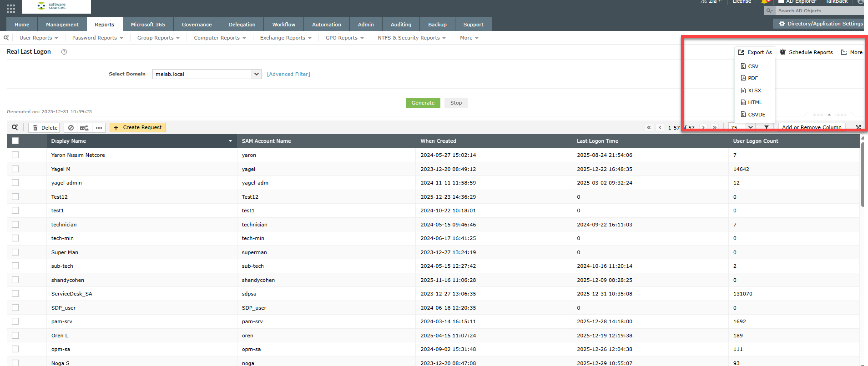Choose PDF from the Export As menu
Screen dimensions: 868x366
[x=752, y=78]
